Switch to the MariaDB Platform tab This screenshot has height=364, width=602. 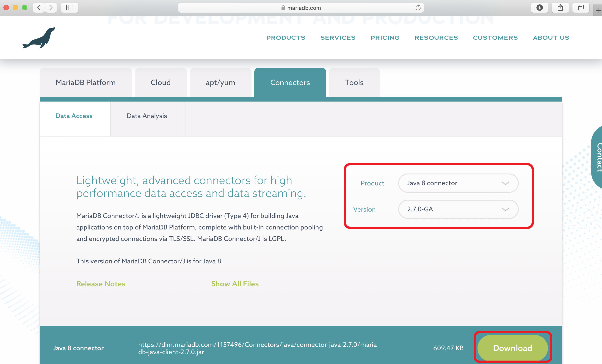[86, 82]
